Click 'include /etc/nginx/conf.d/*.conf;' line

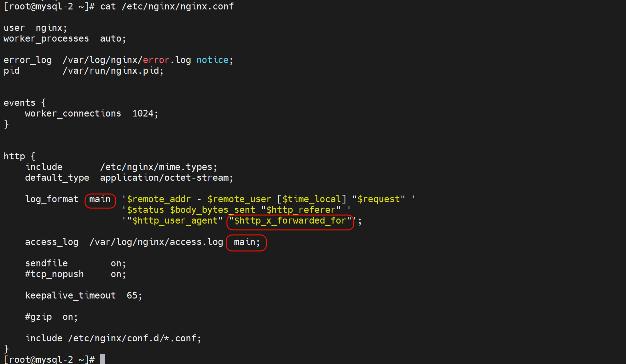pyautogui.click(x=113, y=338)
